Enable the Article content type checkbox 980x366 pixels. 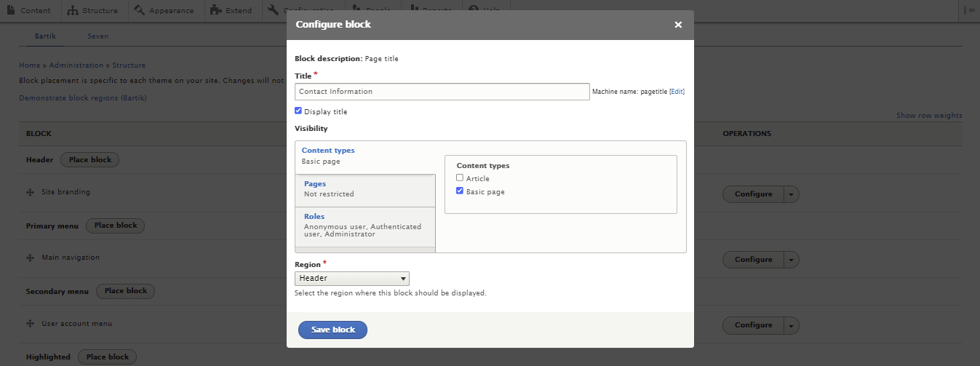pyautogui.click(x=460, y=178)
